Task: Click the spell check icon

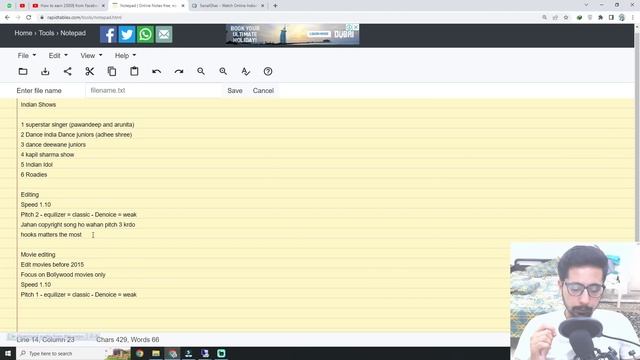Action: click(x=245, y=71)
